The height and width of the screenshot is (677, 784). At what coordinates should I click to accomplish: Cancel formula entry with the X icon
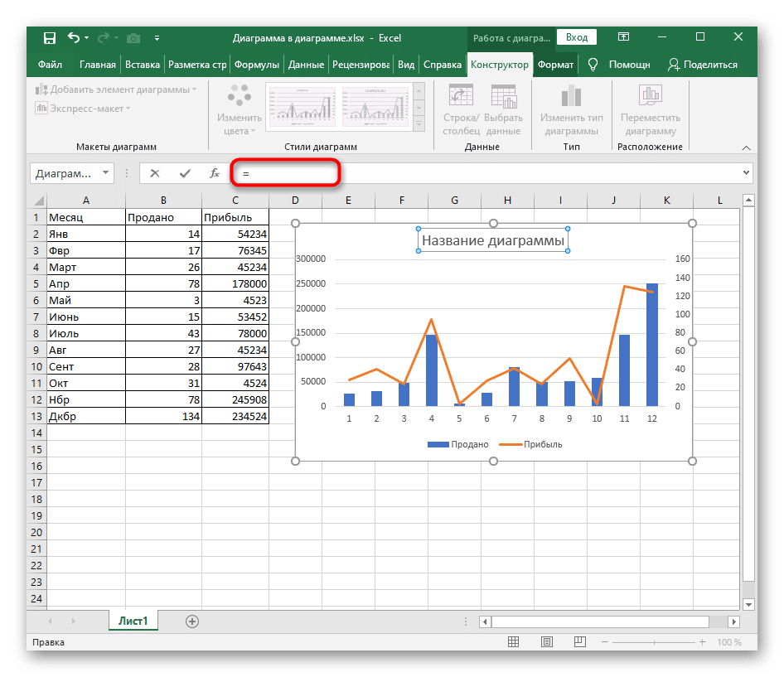pos(155,173)
